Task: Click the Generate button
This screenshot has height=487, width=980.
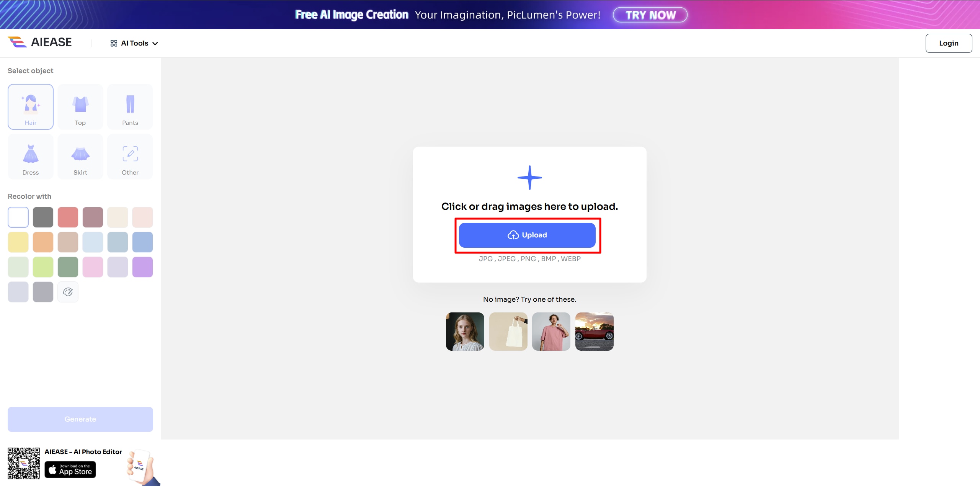Action: point(80,419)
